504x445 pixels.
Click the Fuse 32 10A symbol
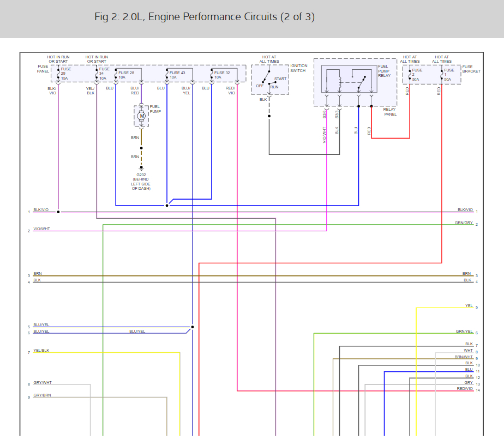coord(212,75)
